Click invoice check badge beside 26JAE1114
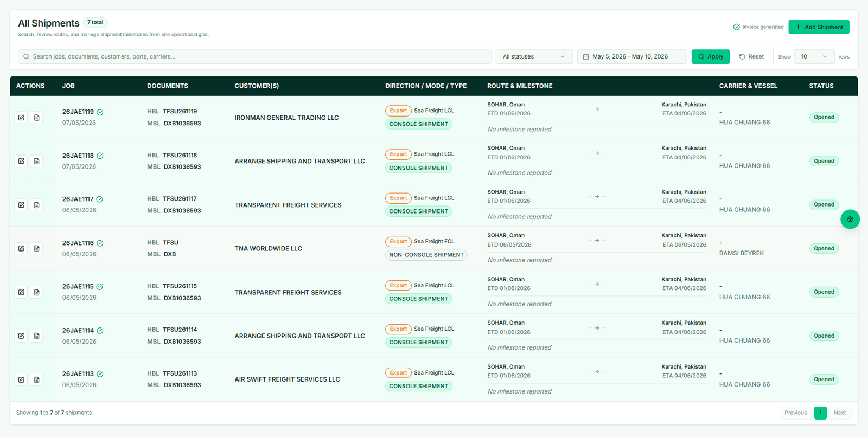The image size is (868, 438). click(100, 331)
